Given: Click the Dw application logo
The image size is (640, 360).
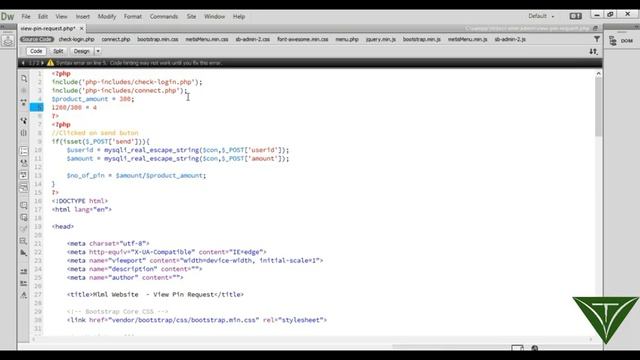Looking at the screenshot, I should coord(7,16).
